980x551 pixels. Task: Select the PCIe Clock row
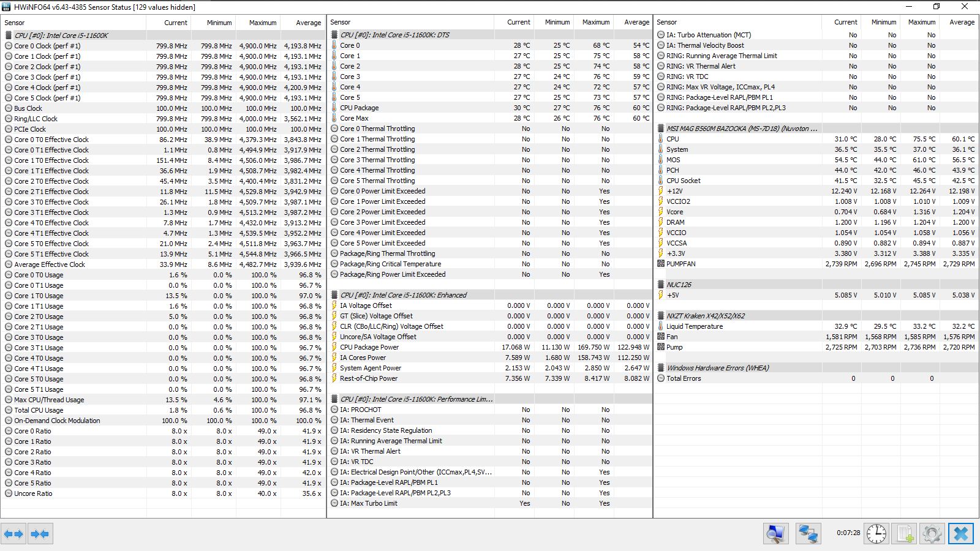(163, 129)
